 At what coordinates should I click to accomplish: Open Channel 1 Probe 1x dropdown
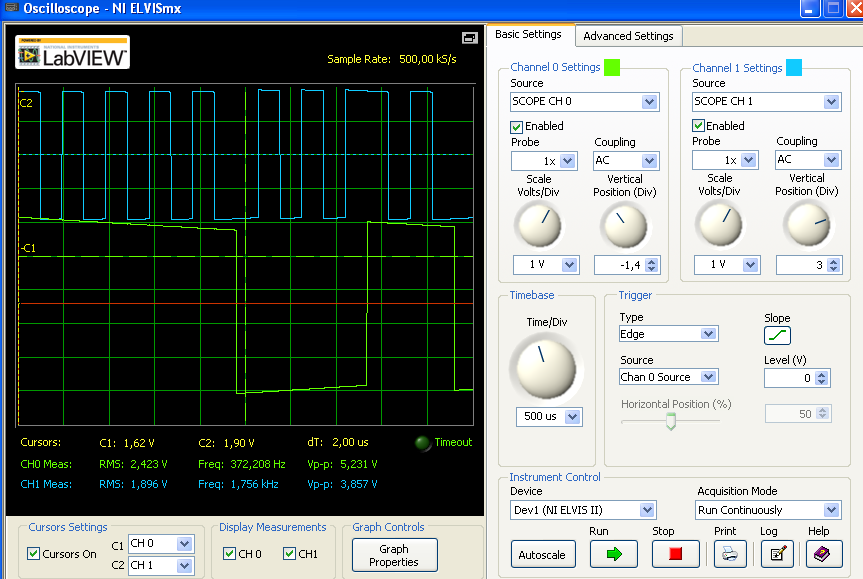tap(725, 160)
